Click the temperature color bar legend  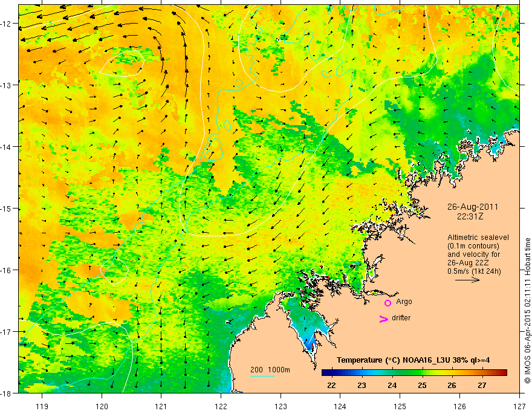tap(414, 372)
